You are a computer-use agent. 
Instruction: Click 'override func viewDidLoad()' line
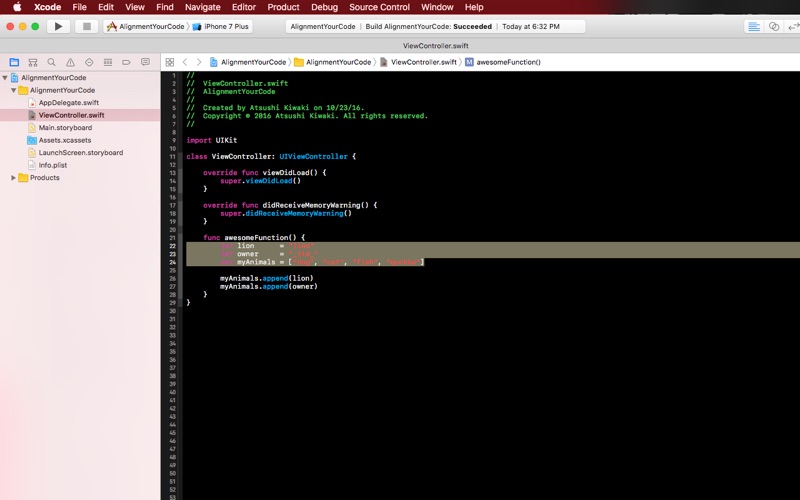point(264,173)
